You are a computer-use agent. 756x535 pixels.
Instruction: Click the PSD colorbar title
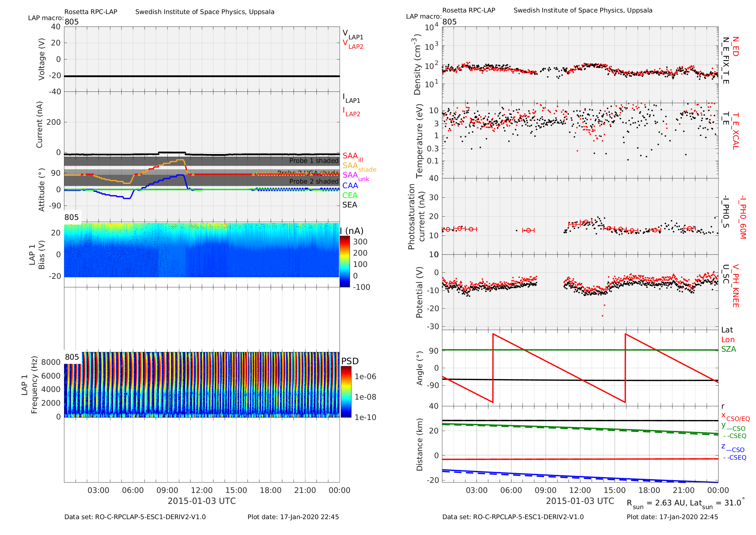[x=350, y=361]
